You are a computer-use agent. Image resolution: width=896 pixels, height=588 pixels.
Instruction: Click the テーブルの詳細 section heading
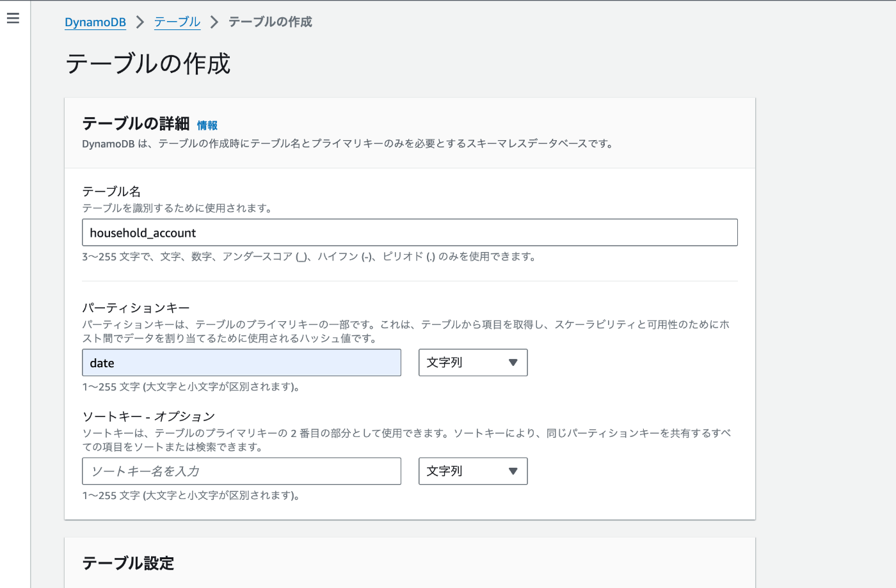coord(136,123)
